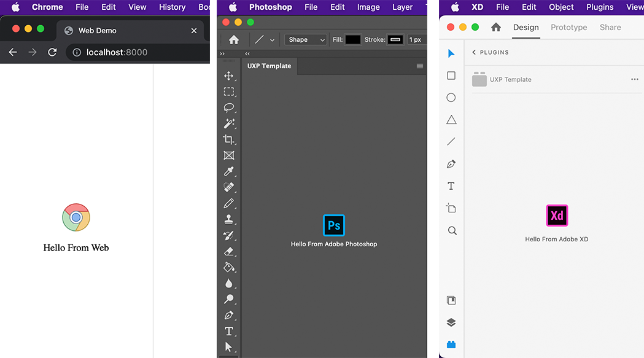The width and height of the screenshot is (644, 358).
Task: Select the Type tool in Photoshop toolbar
Action: [x=229, y=331]
